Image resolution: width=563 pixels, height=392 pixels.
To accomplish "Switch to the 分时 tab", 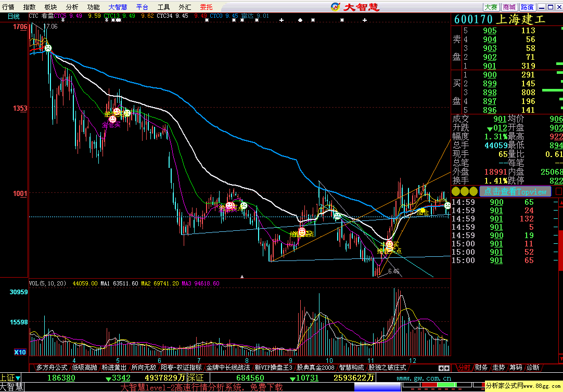I will 464,368.
